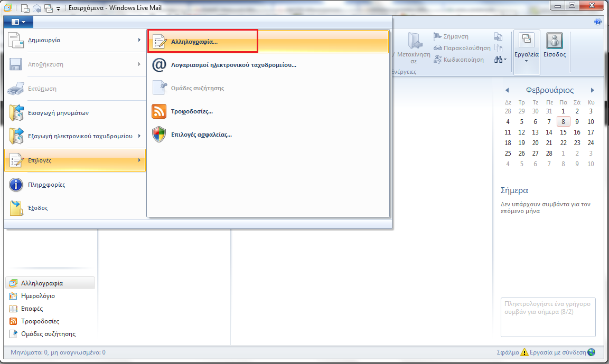Click the Σφάλμα status text

[508, 352]
